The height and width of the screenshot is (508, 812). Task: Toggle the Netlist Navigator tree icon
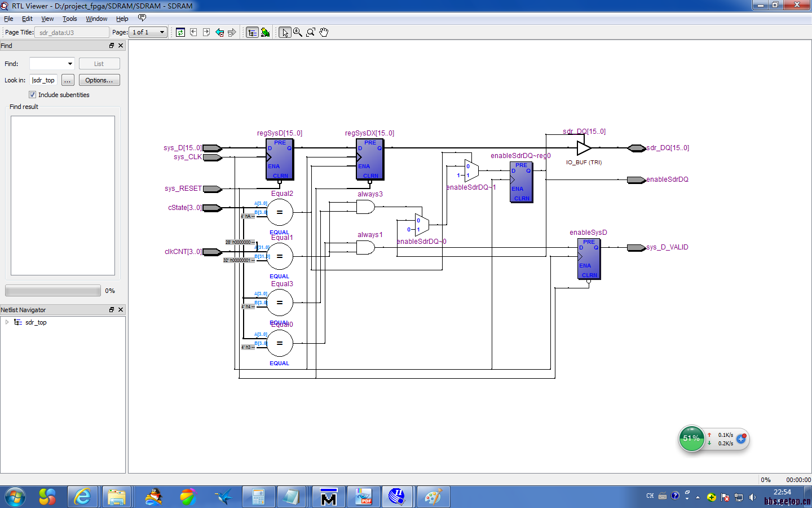click(252, 32)
